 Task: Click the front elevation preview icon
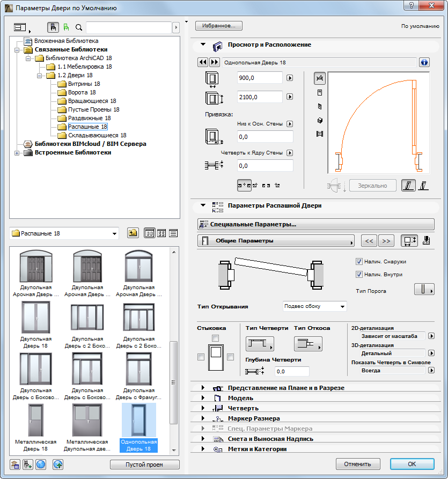[x=319, y=93]
